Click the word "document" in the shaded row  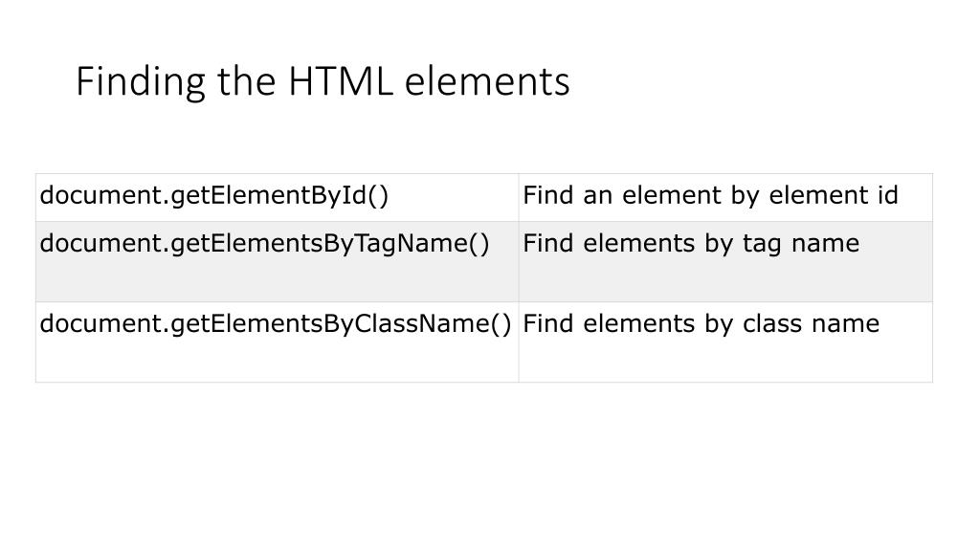click(x=100, y=243)
